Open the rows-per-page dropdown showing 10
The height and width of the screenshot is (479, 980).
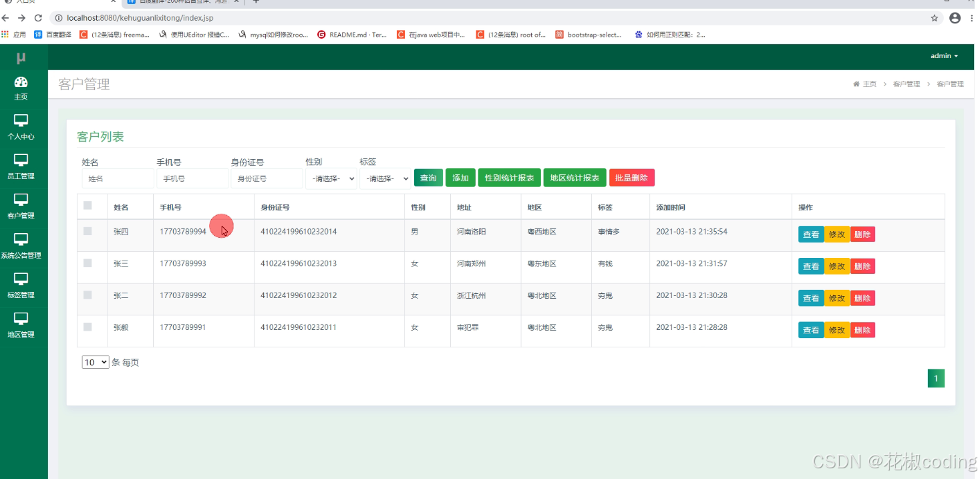coord(95,362)
